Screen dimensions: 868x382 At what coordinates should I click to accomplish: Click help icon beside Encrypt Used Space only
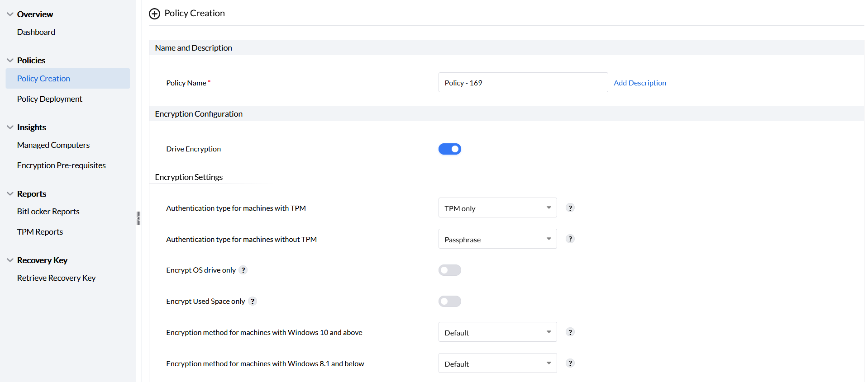(253, 302)
